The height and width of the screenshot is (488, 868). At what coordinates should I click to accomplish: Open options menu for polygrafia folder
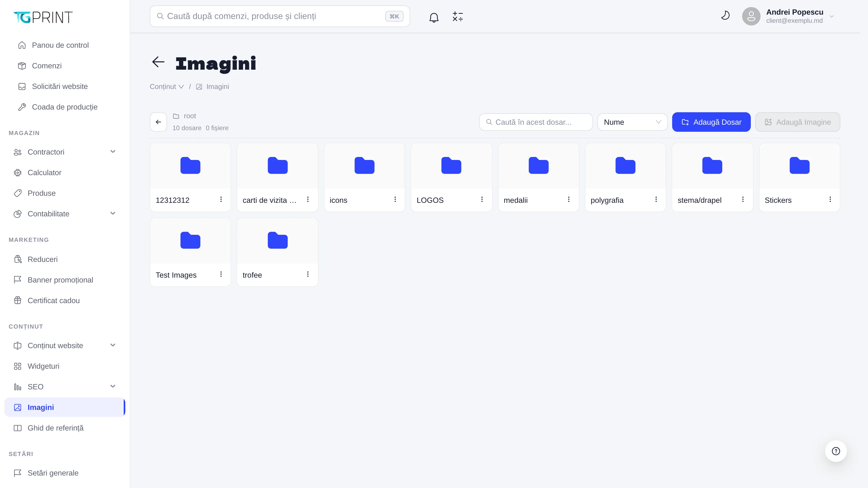[x=656, y=199]
